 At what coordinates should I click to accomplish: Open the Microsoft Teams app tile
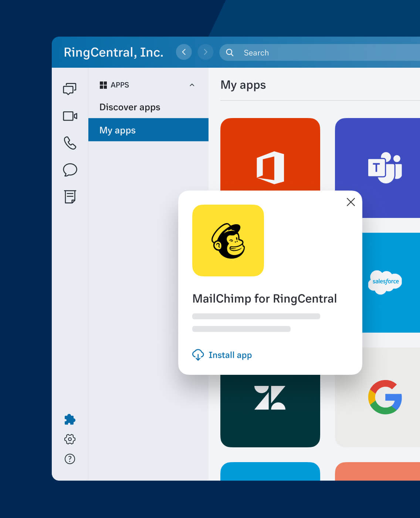(x=385, y=168)
